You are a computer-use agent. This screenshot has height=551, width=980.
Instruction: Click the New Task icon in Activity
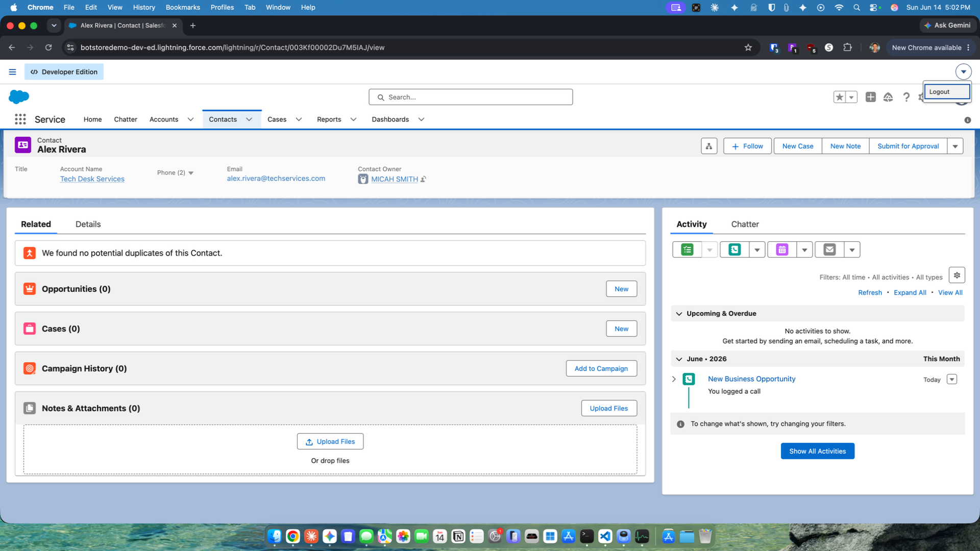click(x=687, y=249)
